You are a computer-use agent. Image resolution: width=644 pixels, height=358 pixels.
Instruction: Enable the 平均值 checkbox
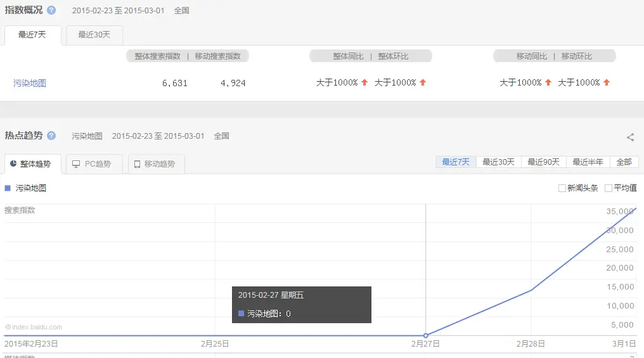[609, 188]
